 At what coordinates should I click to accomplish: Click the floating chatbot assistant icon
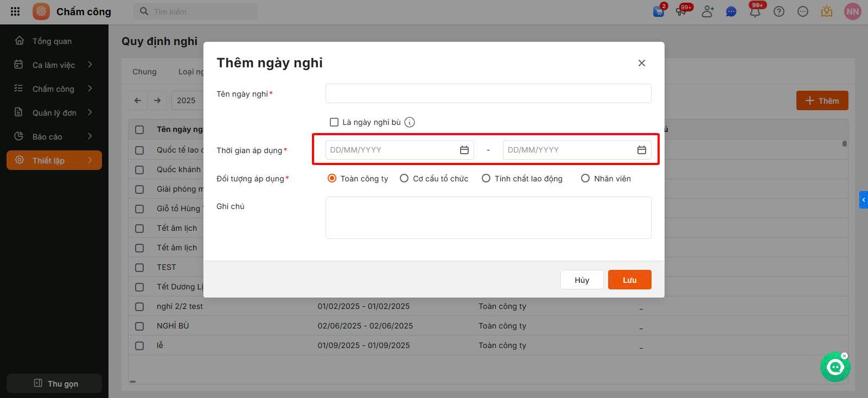(835, 368)
